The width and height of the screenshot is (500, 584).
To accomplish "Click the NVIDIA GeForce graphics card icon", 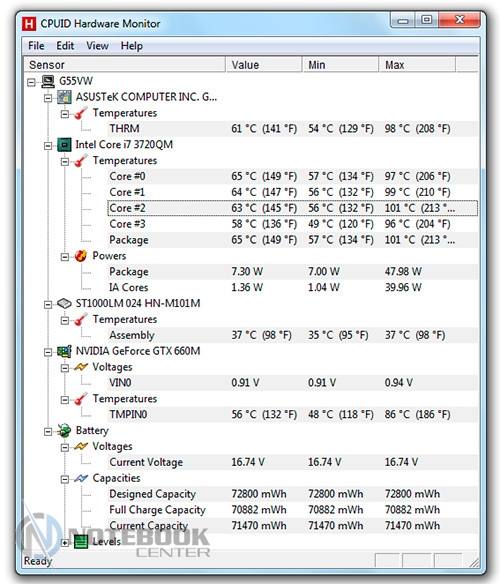I will pyautogui.click(x=64, y=351).
